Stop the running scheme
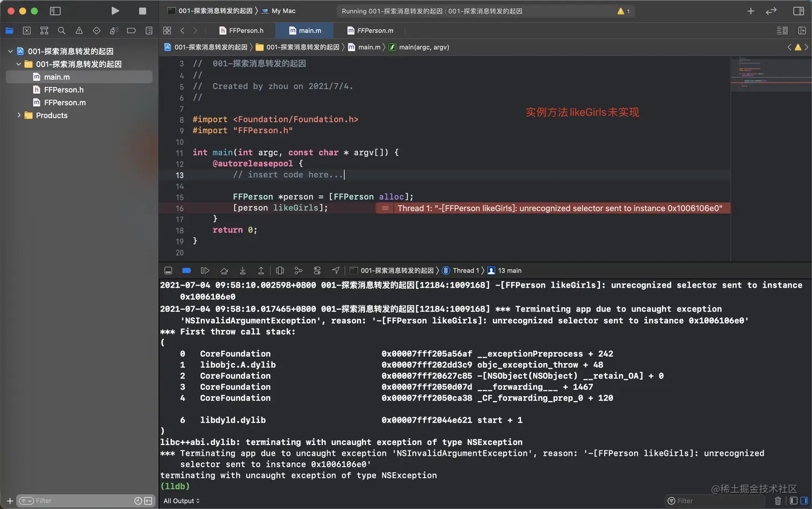 (x=142, y=11)
